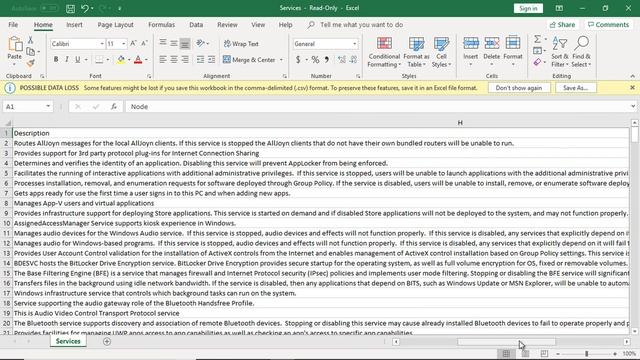640x360 pixels.
Task: Switch to the Page Layout tab
Action: click(x=116, y=25)
